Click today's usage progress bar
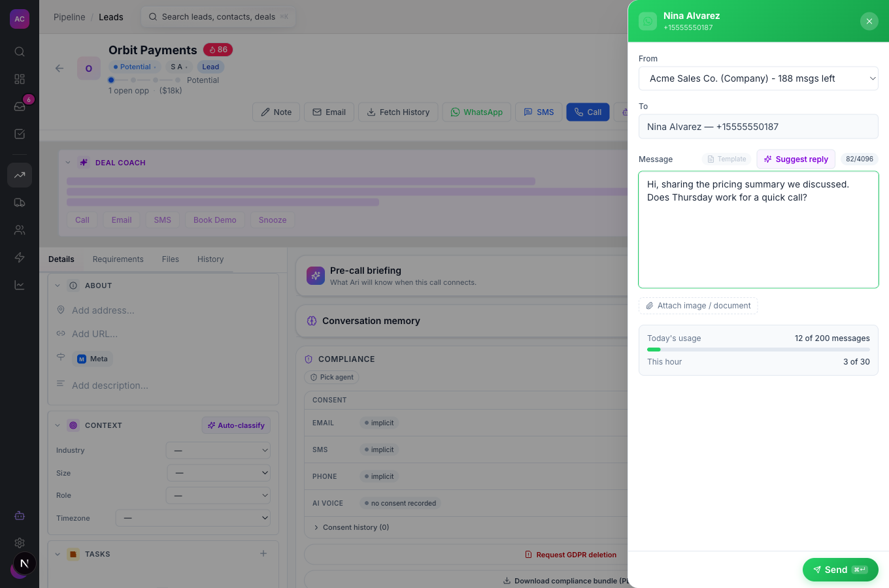 pos(758,350)
